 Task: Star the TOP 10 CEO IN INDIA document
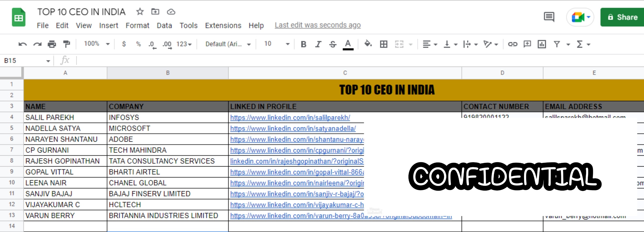tap(140, 12)
